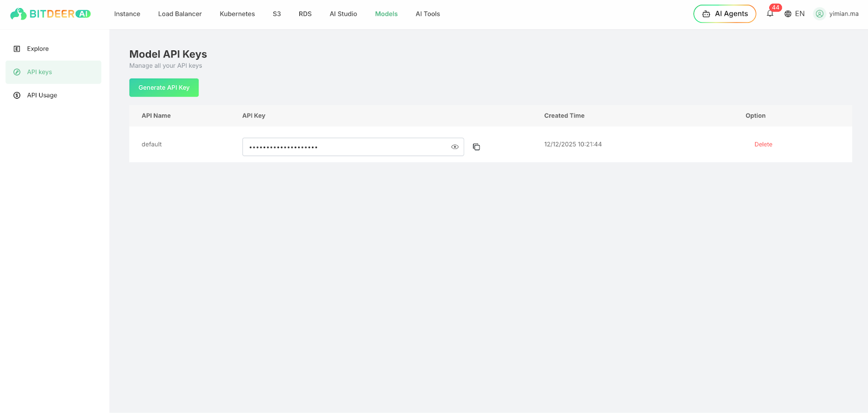Click the created time 12/12/2025 10:21:44

pyautogui.click(x=573, y=144)
